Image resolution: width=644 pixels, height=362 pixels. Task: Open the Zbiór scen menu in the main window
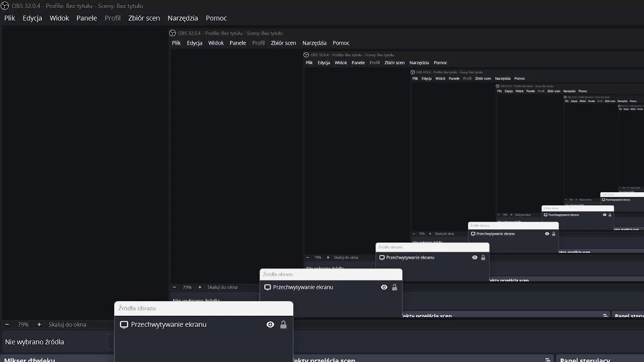click(x=144, y=18)
